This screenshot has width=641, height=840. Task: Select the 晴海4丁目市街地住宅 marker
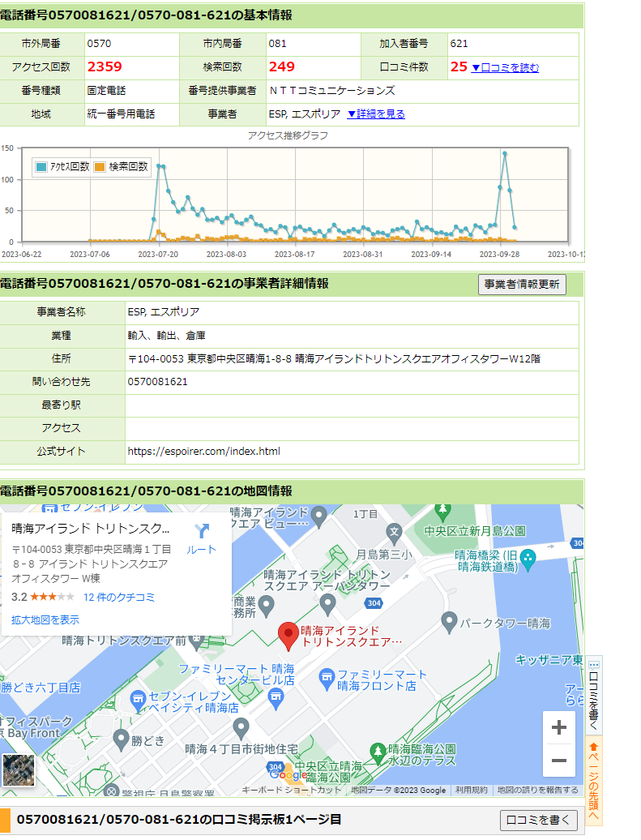(241, 729)
